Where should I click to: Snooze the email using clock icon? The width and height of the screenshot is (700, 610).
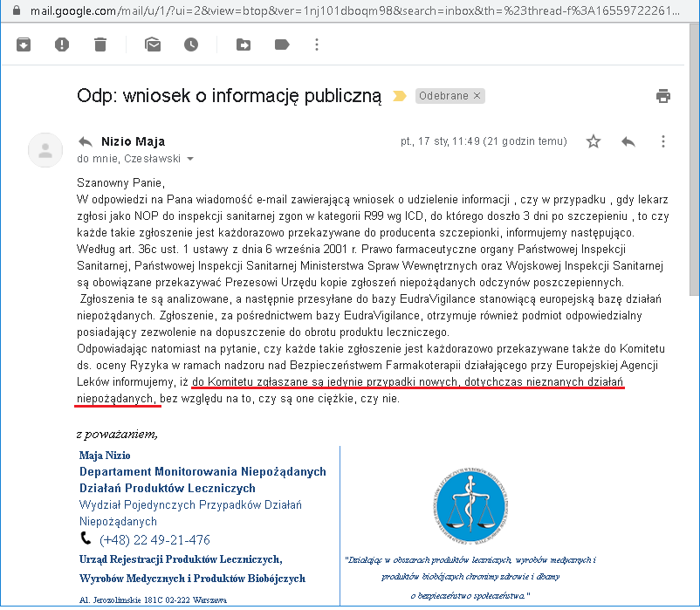tap(190, 45)
